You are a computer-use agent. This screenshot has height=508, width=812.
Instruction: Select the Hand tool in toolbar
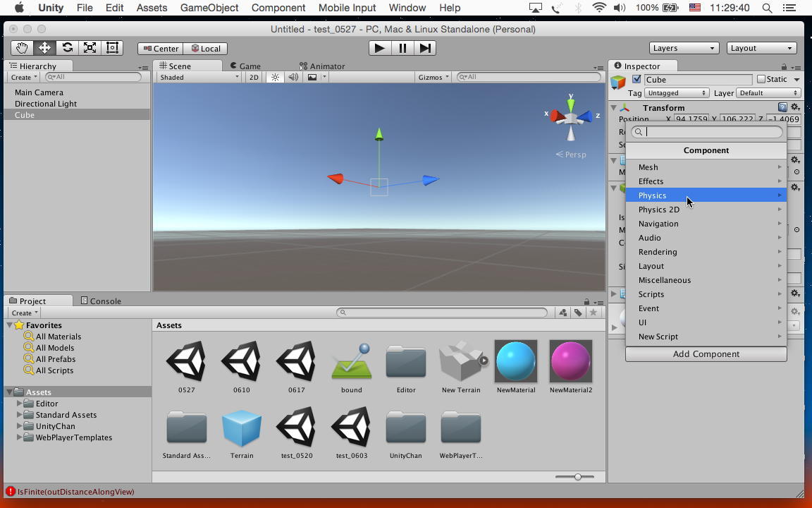click(22, 48)
